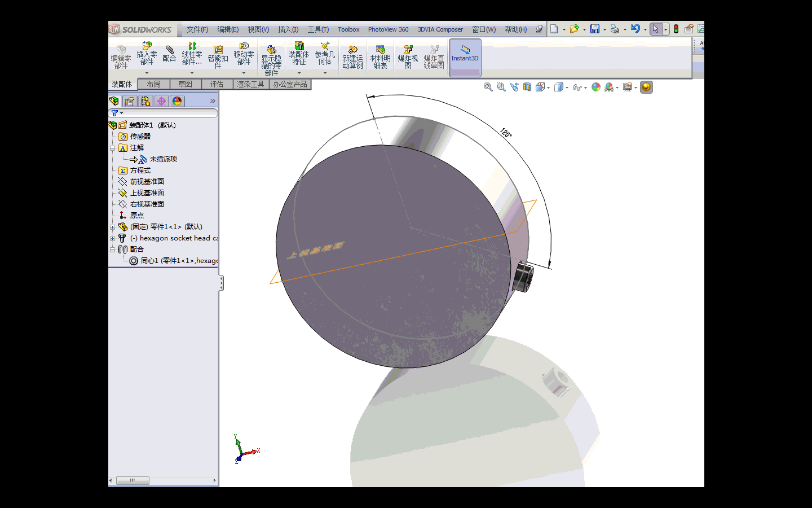This screenshot has height=508, width=812.
Task: Click the Print icon
Action: pos(615,29)
